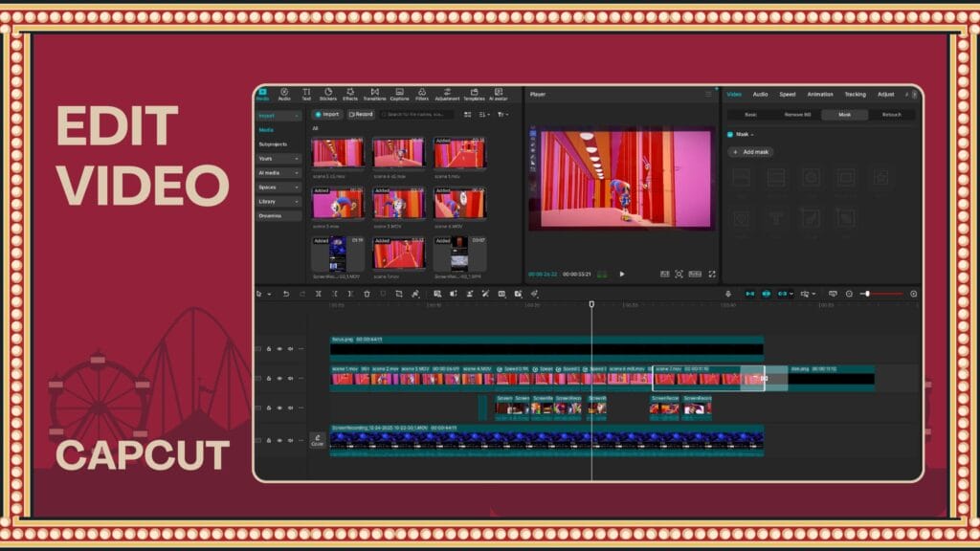Switch to the Animation tab

[820, 95]
